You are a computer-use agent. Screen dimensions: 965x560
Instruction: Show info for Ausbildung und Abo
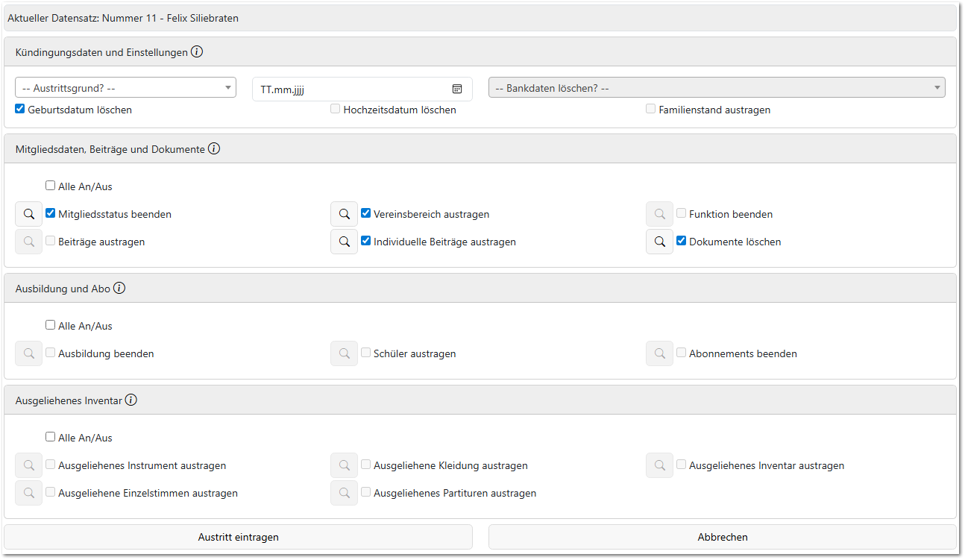click(x=119, y=289)
